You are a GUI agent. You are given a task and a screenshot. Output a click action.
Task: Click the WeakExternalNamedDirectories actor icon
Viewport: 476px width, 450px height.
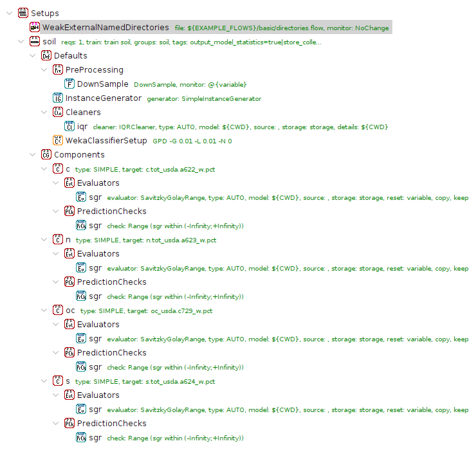[x=34, y=27]
